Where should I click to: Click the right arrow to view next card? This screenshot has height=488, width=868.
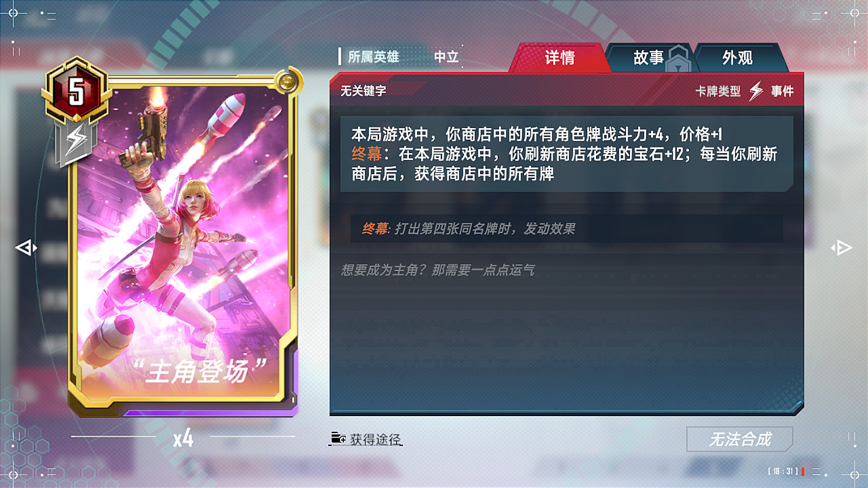coord(842,248)
